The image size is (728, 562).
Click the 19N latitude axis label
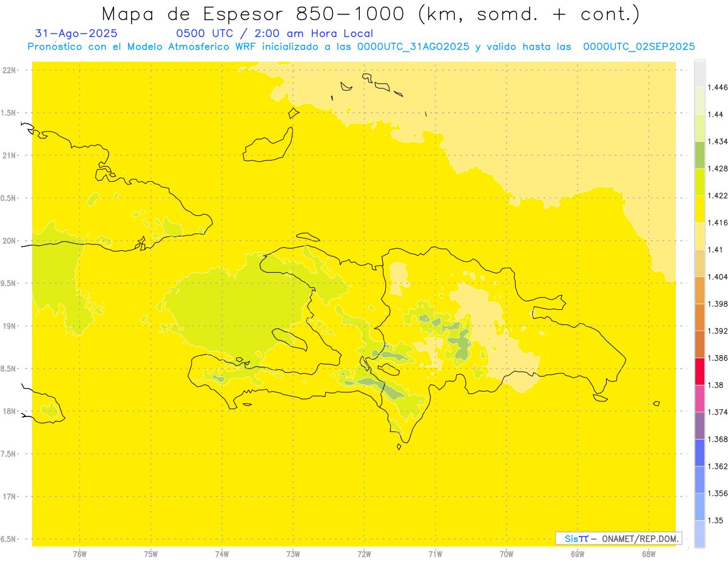pyautogui.click(x=9, y=326)
